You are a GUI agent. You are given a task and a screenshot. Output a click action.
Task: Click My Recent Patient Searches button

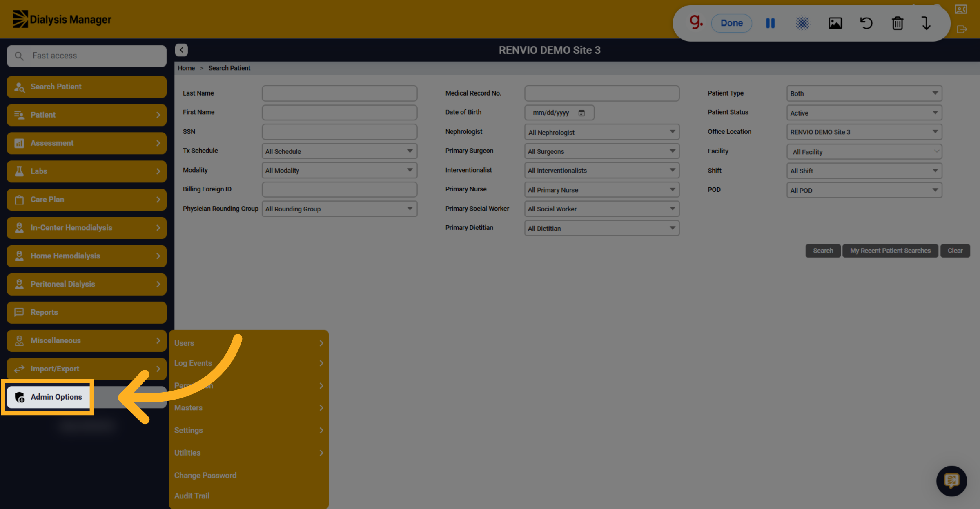(x=890, y=251)
